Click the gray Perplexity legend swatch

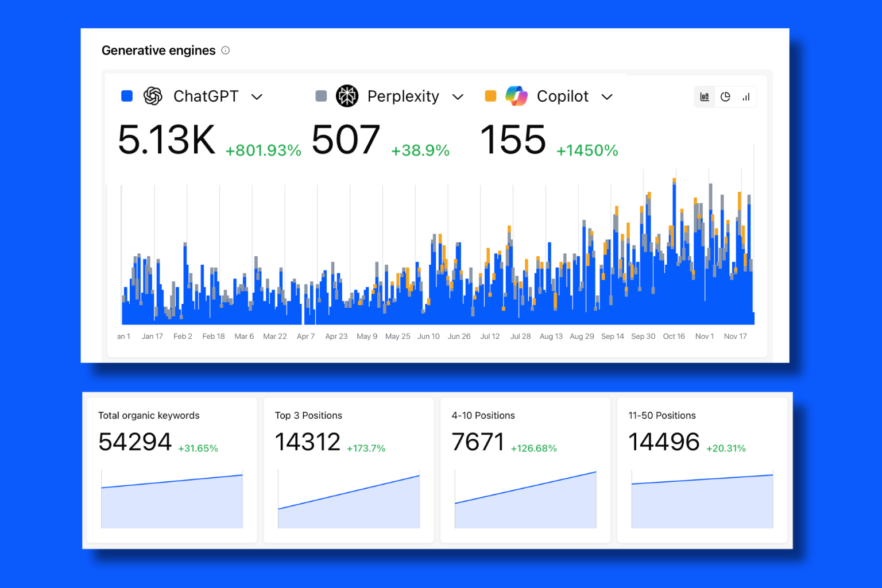[321, 96]
